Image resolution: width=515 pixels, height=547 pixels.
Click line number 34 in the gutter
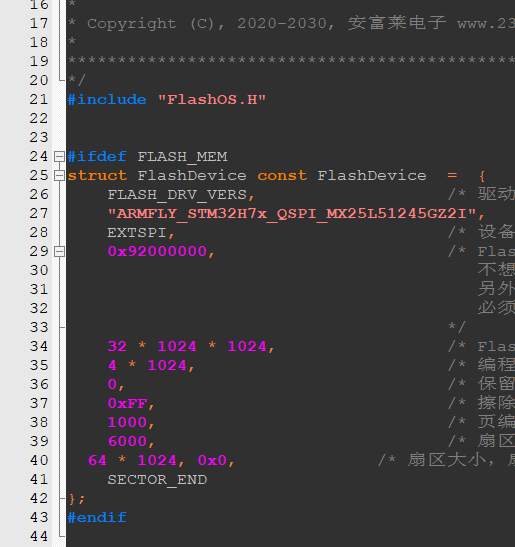coord(39,346)
